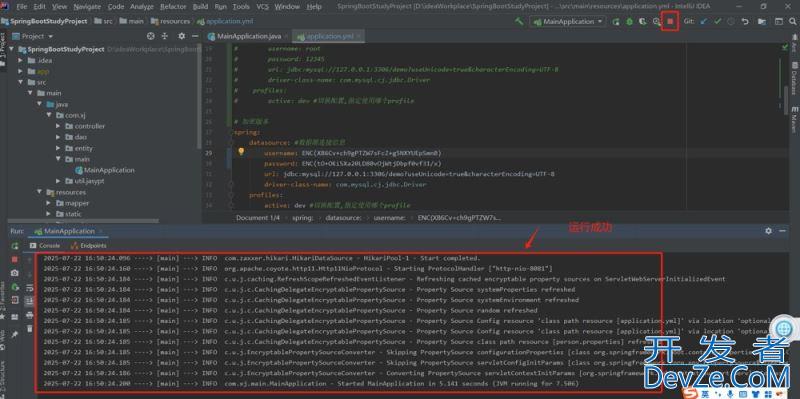The height and width of the screenshot is (399, 800).
Task: Open the Project view selector dropdown
Action: (33, 36)
